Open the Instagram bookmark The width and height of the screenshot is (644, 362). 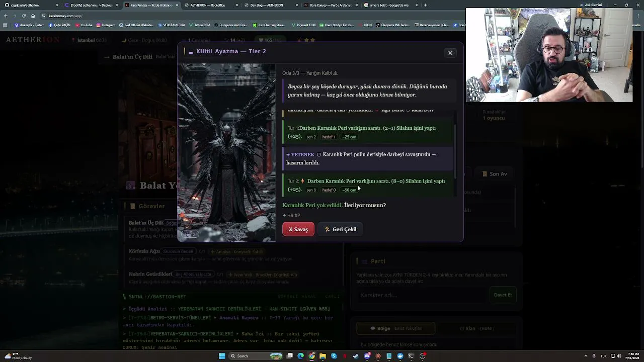coord(106,25)
